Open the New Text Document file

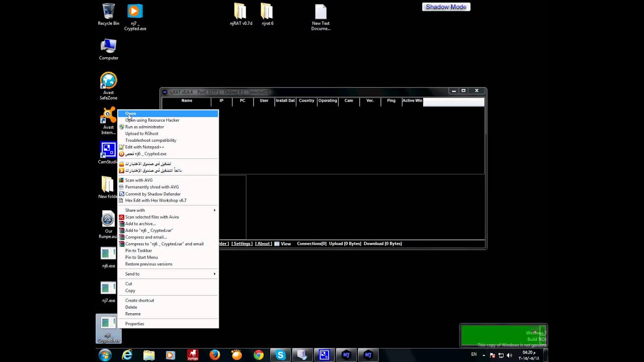point(320,18)
